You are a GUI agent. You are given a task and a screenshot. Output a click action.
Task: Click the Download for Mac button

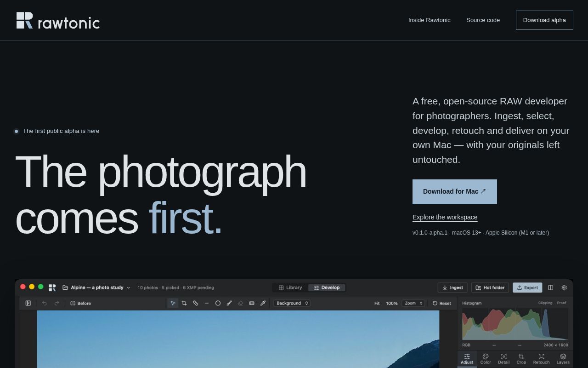(455, 192)
